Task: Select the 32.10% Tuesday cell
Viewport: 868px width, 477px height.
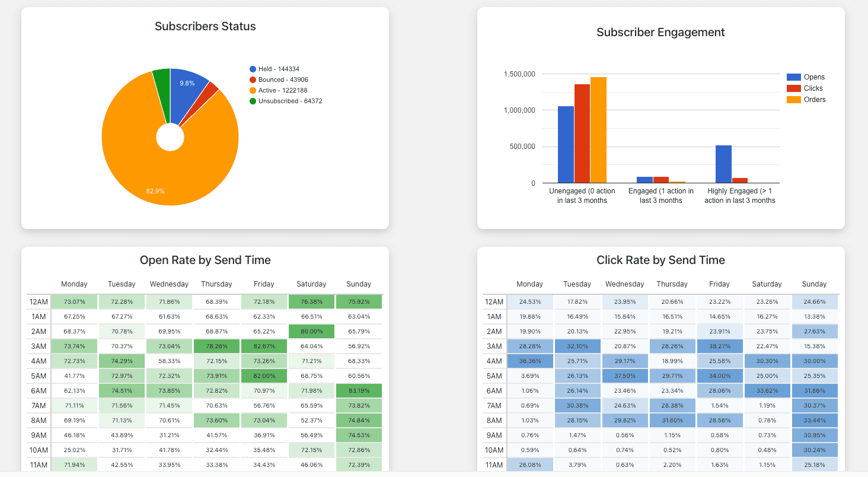Action: (577, 346)
